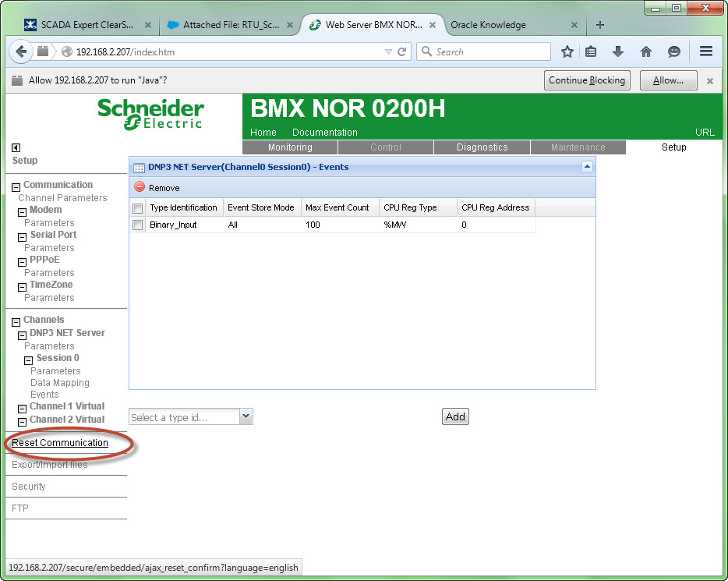Click the browser Search input field
Screen dimensions: 728x581
coord(484,51)
